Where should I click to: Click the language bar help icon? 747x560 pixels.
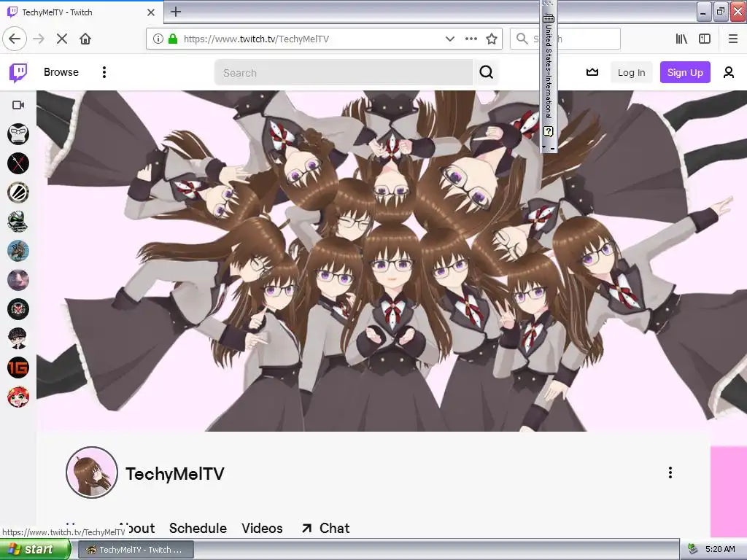(x=549, y=131)
